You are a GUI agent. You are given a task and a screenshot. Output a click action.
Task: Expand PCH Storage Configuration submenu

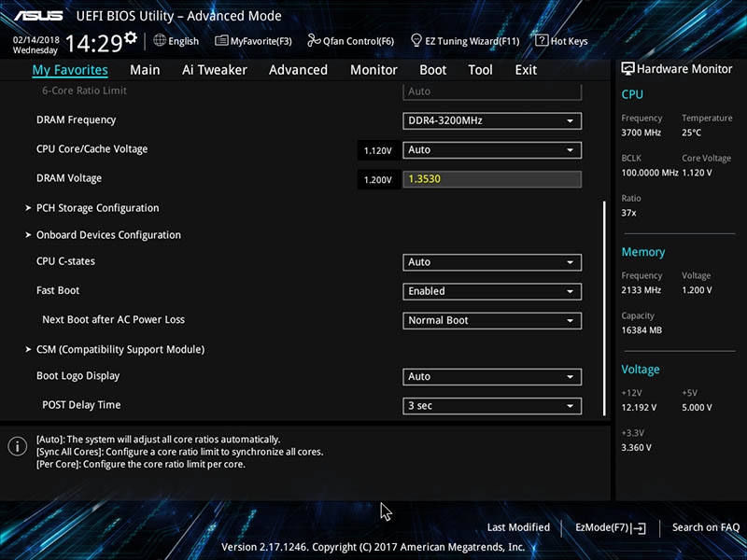tap(98, 208)
